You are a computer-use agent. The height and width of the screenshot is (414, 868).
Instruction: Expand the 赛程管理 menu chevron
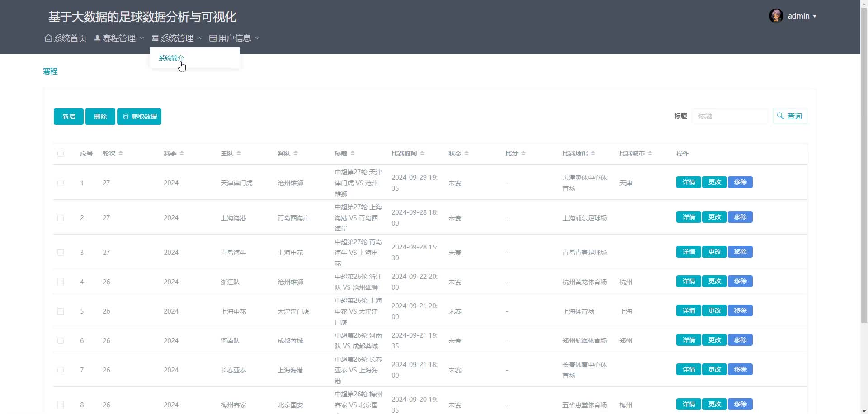[x=142, y=38]
